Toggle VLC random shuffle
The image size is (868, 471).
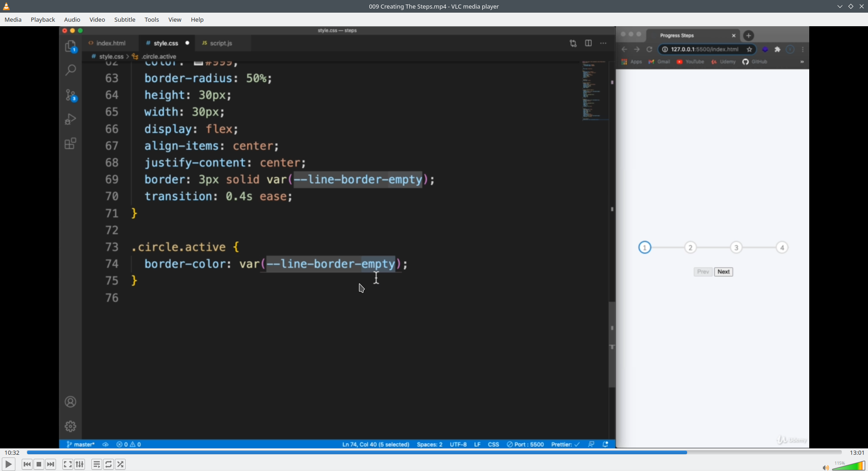[x=120, y=464]
